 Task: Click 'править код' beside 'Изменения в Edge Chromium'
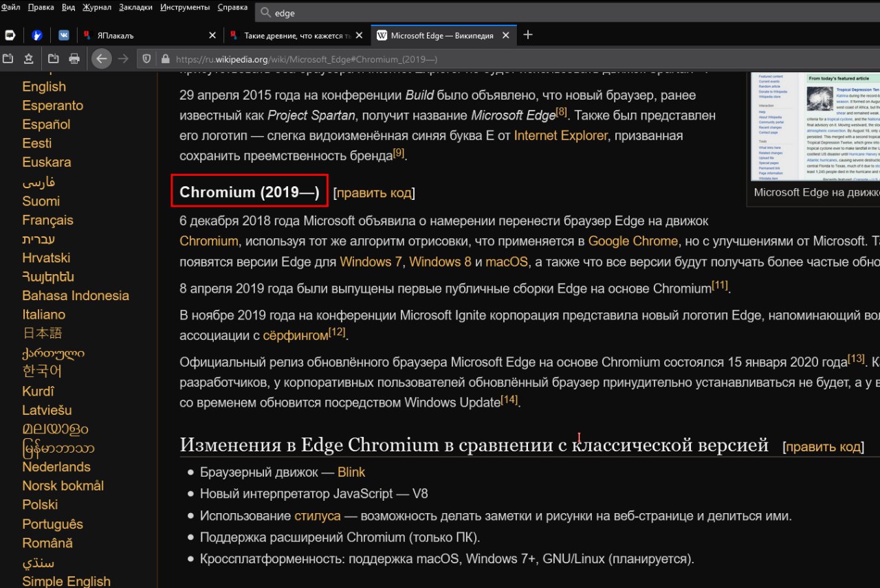(824, 447)
